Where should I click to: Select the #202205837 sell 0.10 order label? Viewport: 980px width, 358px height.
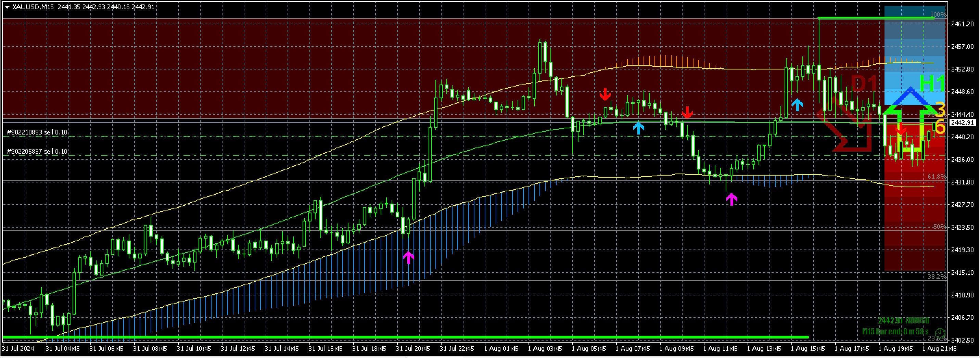[x=37, y=151]
